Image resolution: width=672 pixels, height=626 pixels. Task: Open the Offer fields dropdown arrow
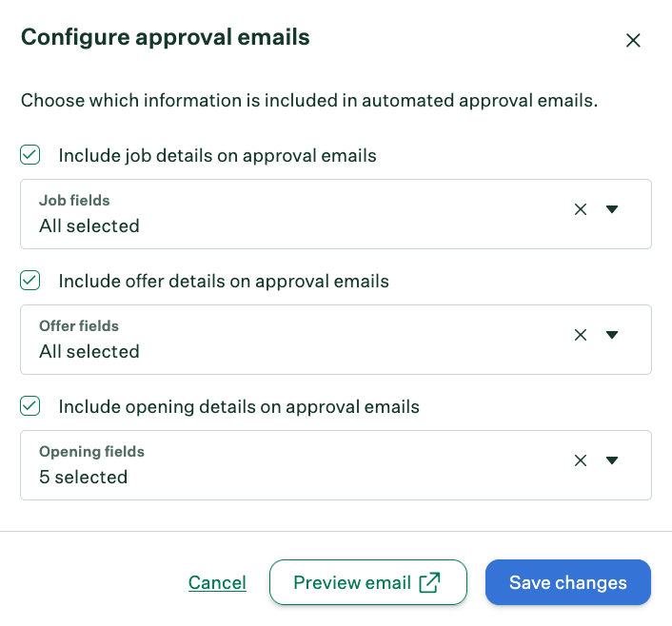tap(612, 335)
